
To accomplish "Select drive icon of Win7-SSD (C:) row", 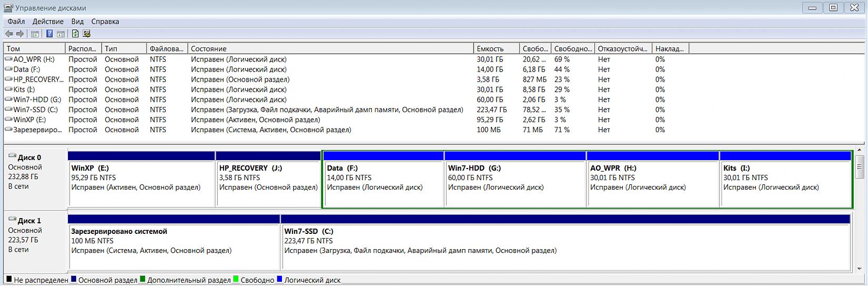I will [x=8, y=110].
